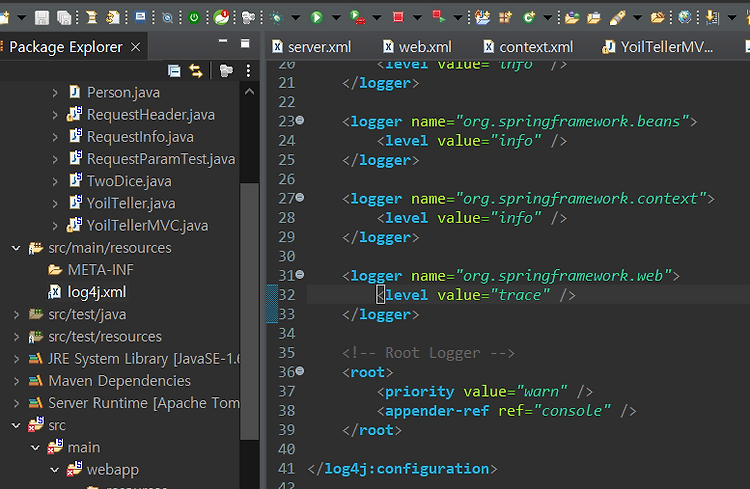Viewport: 750px width, 489px height.
Task: Click the Package Explorer scroll-up arrow
Action: [249, 92]
